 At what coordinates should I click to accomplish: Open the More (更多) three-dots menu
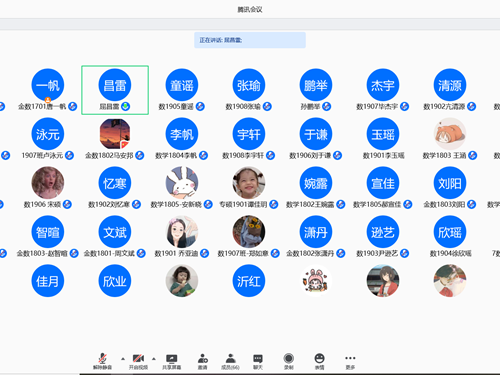(350, 361)
